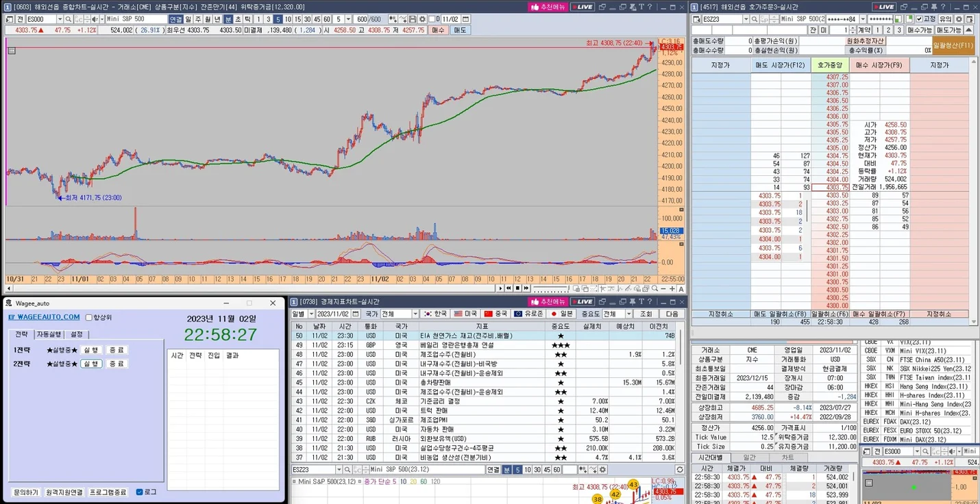Select the 일 daily period toggle in chart toolbar
980x504 pixels.
point(188,18)
